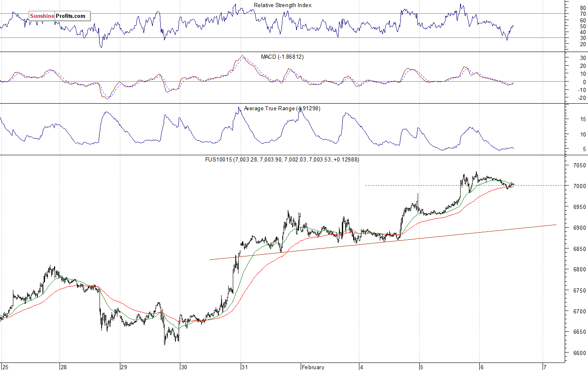
Task: Click the February label on date axis
Action: pyautogui.click(x=313, y=367)
